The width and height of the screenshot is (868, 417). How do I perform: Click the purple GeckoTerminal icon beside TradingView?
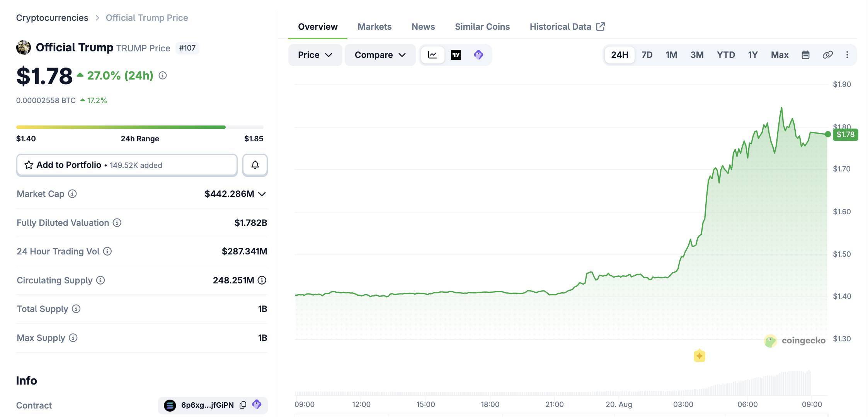[478, 55]
